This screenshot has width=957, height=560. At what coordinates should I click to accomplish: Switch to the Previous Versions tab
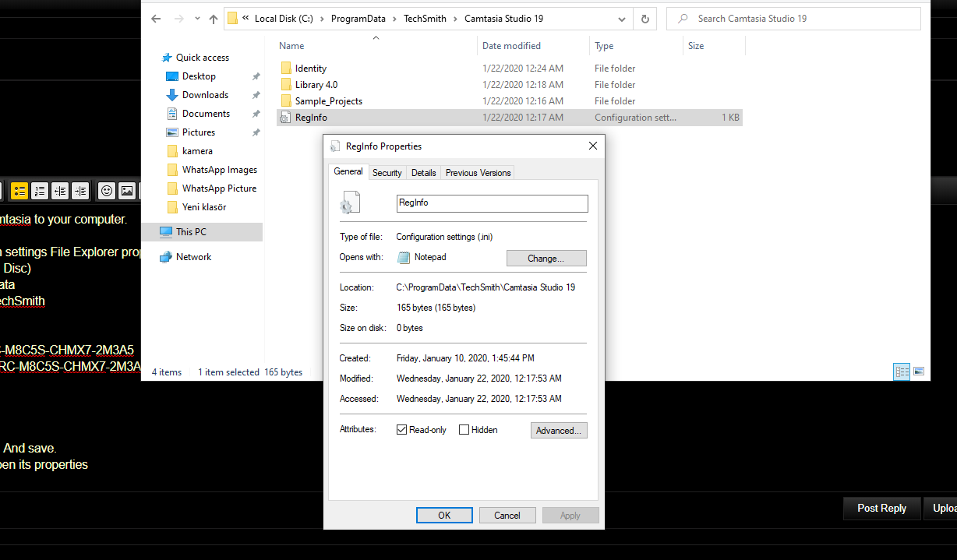478,173
